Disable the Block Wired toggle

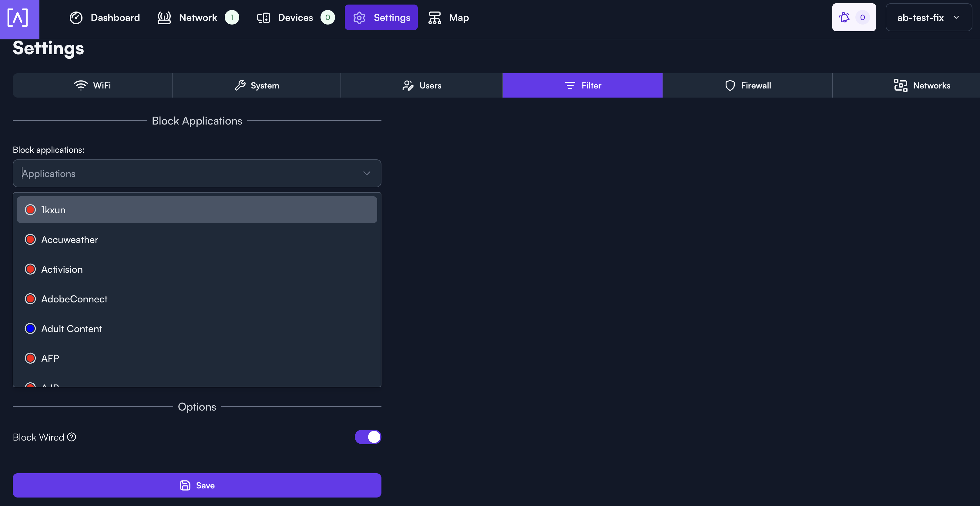[x=367, y=437]
